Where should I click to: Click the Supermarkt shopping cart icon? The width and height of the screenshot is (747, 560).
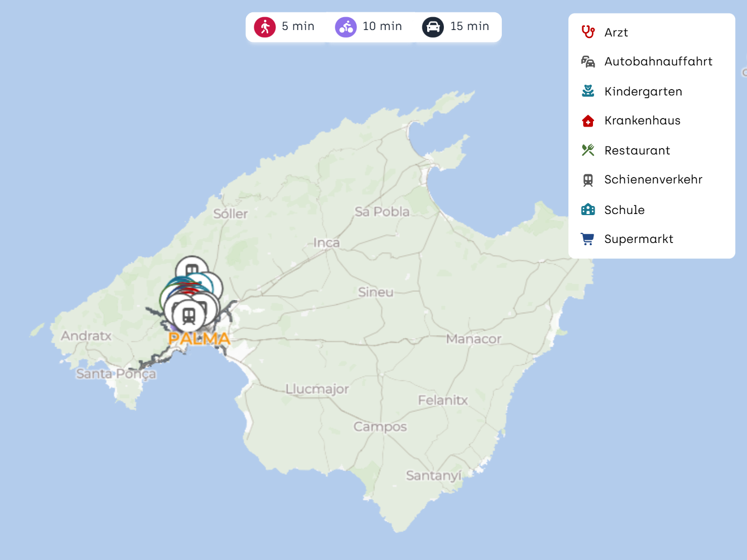click(588, 239)
